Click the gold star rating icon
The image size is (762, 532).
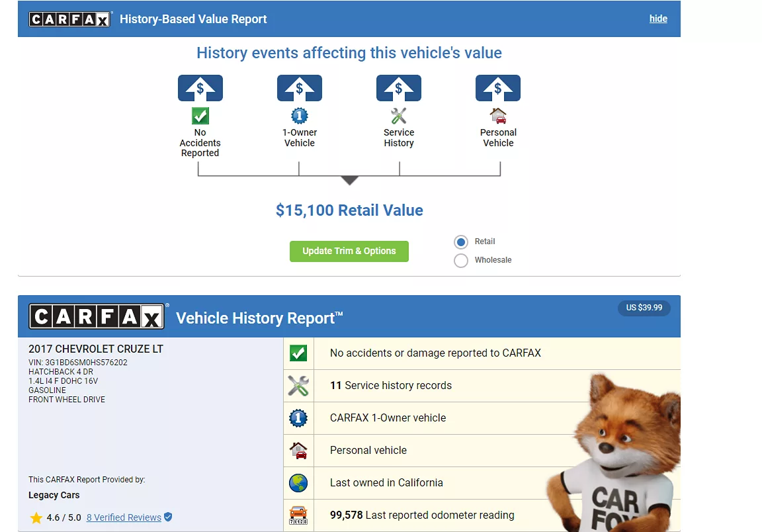click(36, 517)
